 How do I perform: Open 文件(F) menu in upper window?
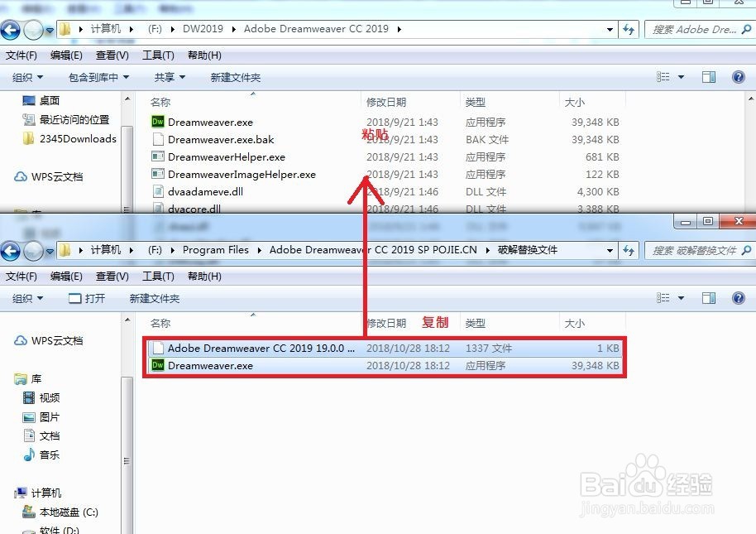coord(22,55)
